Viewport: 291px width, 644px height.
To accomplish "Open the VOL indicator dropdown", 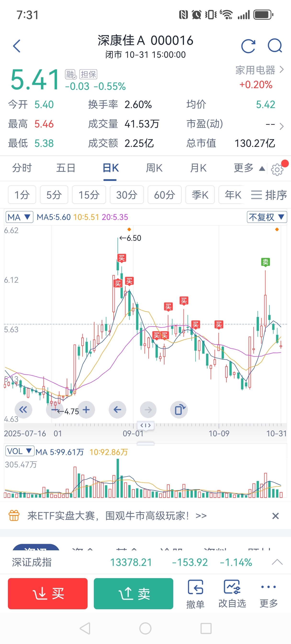I will pyautogui.click(x=19, y=451).
